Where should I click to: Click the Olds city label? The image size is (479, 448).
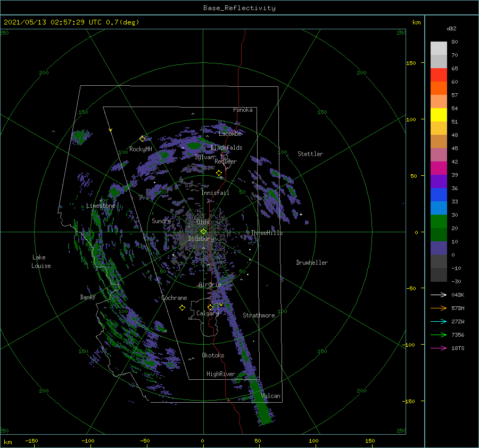[203, 222]
